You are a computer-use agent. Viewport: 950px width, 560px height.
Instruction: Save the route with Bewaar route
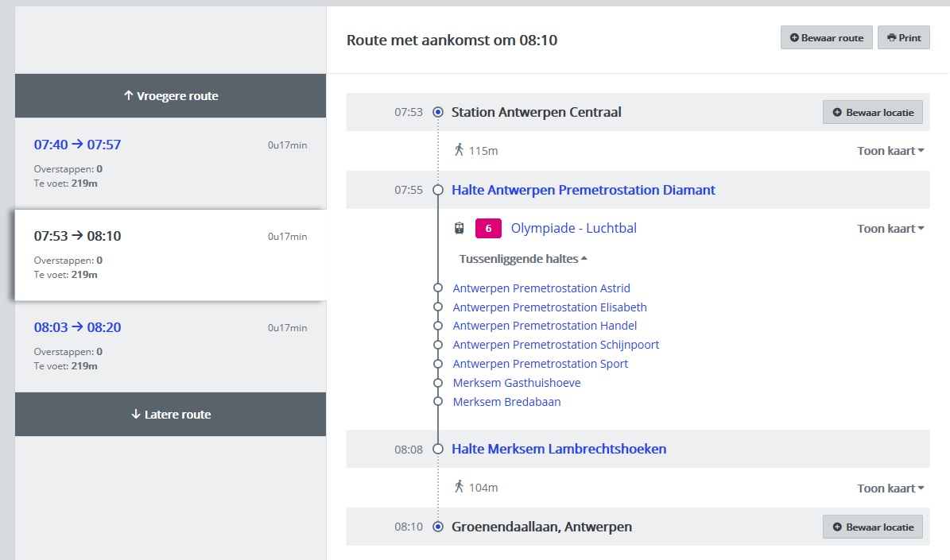click(x=826, y=38)
